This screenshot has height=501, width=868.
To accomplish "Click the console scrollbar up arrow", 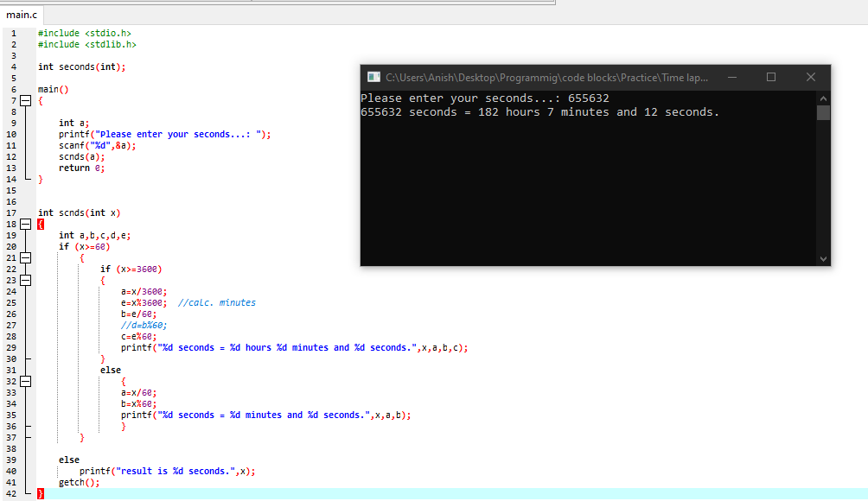I will (822, 98).
